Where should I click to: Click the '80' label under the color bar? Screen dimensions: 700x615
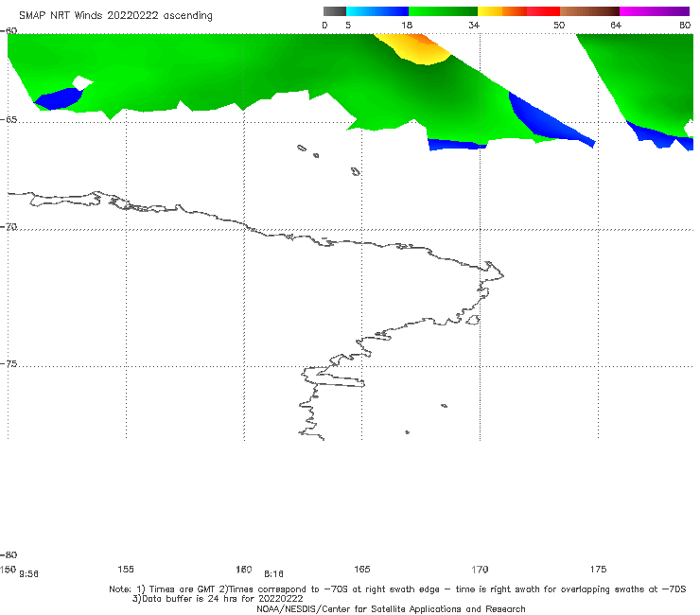click(685, 26)
